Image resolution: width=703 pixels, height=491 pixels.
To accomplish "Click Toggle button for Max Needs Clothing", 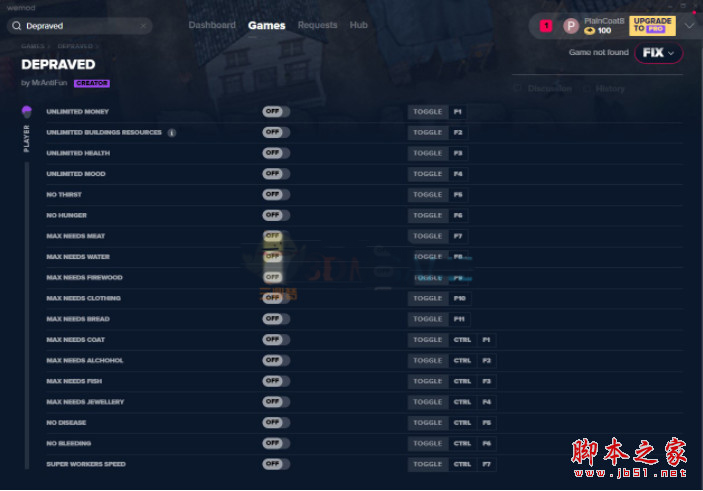I will click(x=428, y=298).
